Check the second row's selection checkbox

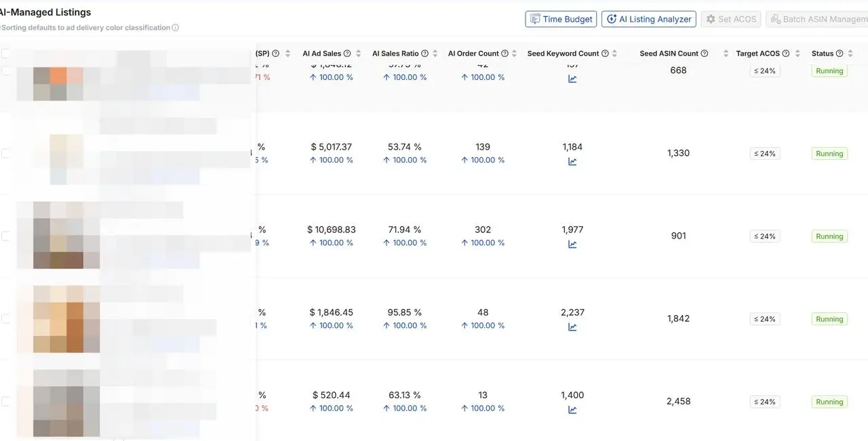tap(5, 153)
